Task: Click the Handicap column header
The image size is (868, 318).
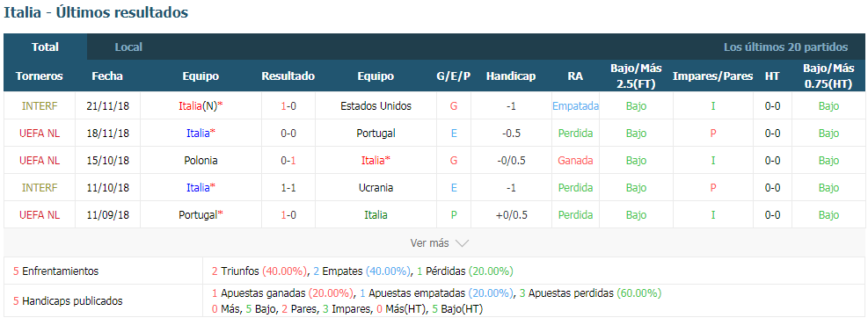Action: [x=511, y=76]
